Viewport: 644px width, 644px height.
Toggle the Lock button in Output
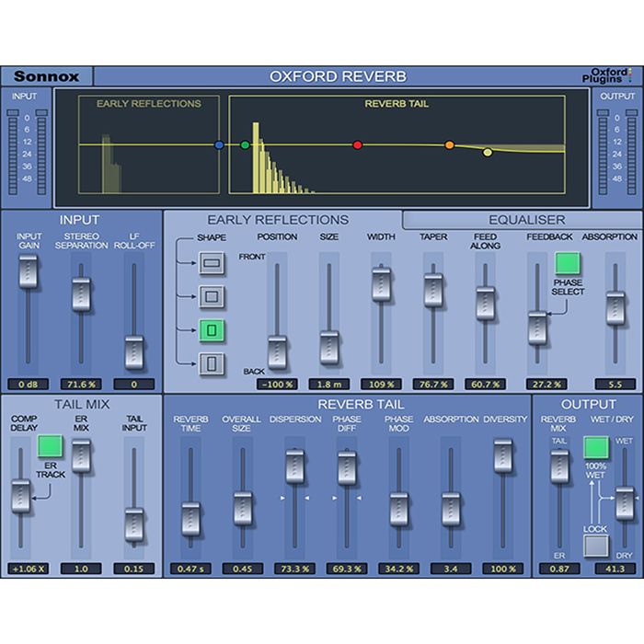[596, 547]
